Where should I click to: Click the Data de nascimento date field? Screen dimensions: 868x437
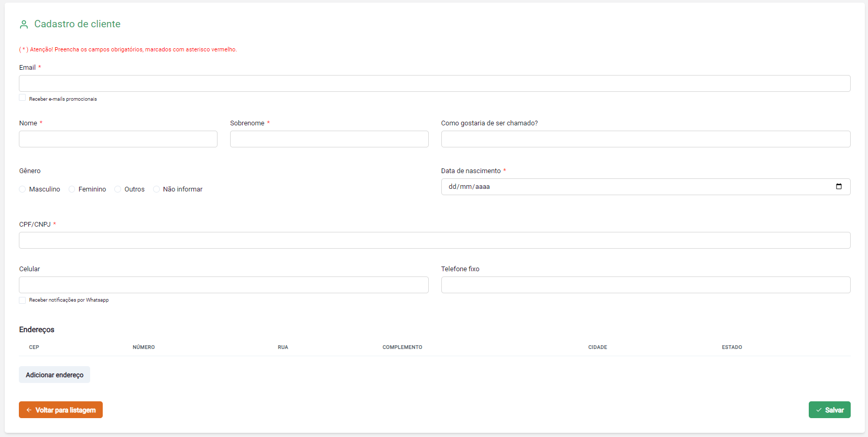click(x=629, y=187)
